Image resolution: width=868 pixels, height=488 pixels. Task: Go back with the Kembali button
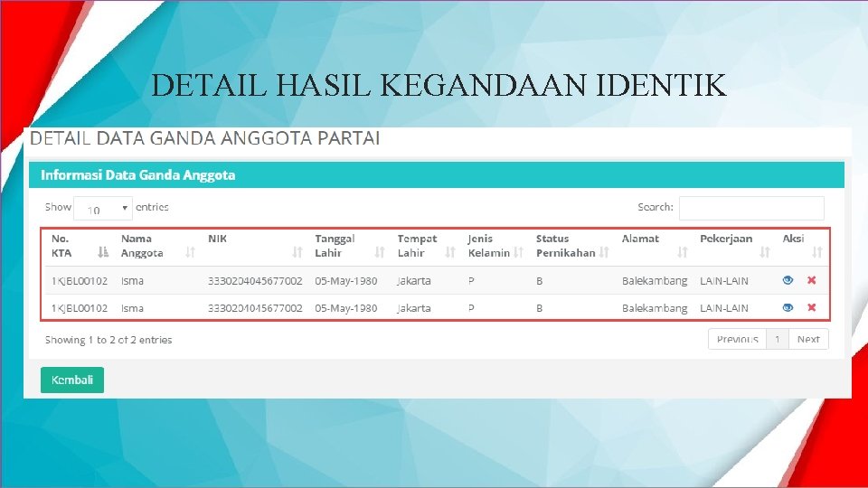(72, 380)
